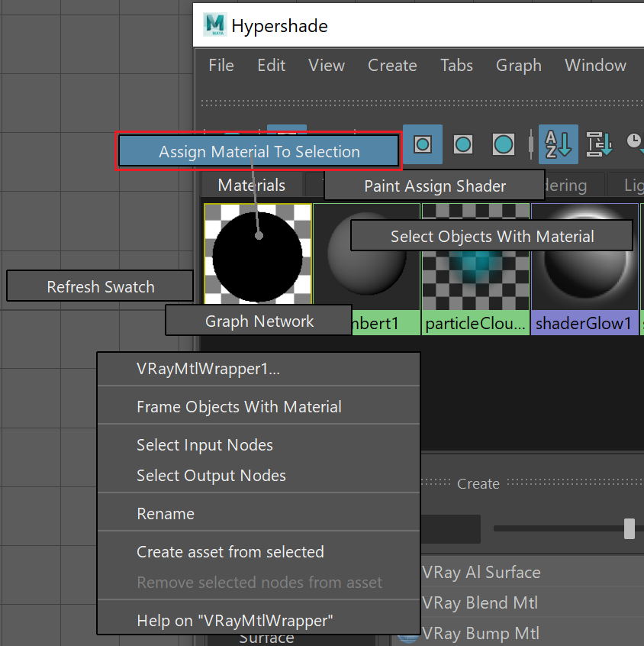The width and height of the screenshot is (644, 646).
Task: Open the Tabs menu in Hypershade
Action: pos(456,65)
